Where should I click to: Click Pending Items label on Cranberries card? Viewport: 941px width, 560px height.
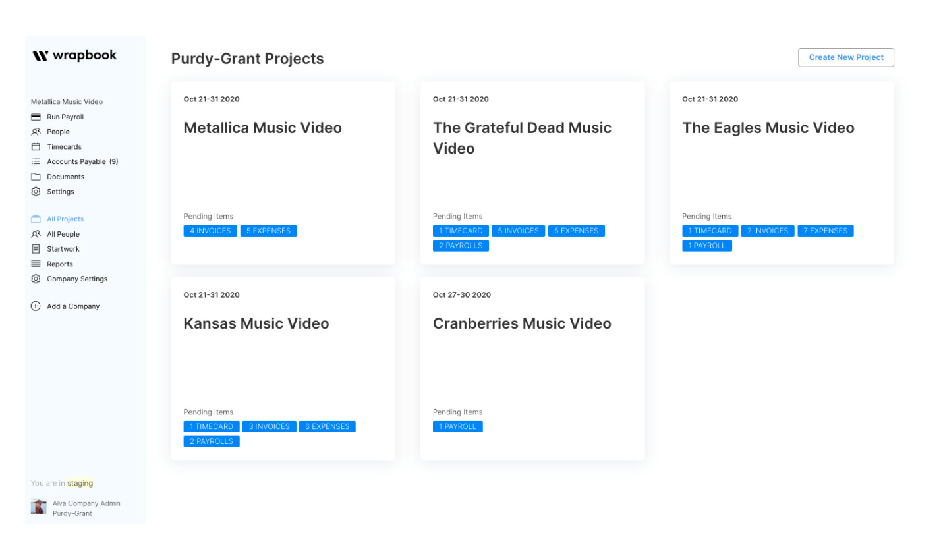pyautogui.click(x=457, y=412)
